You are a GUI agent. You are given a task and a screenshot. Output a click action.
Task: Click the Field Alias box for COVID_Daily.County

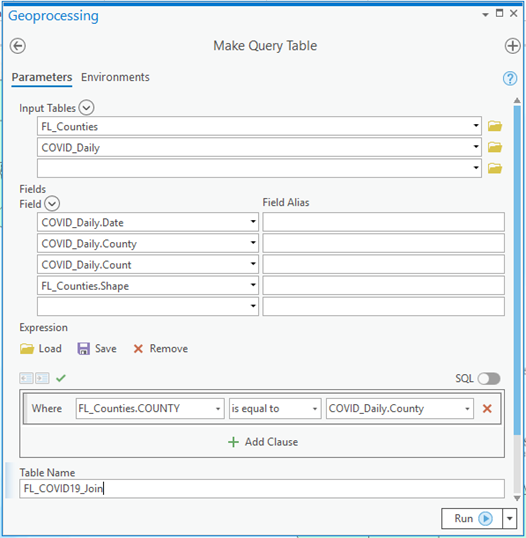click(x=384, y=243)
